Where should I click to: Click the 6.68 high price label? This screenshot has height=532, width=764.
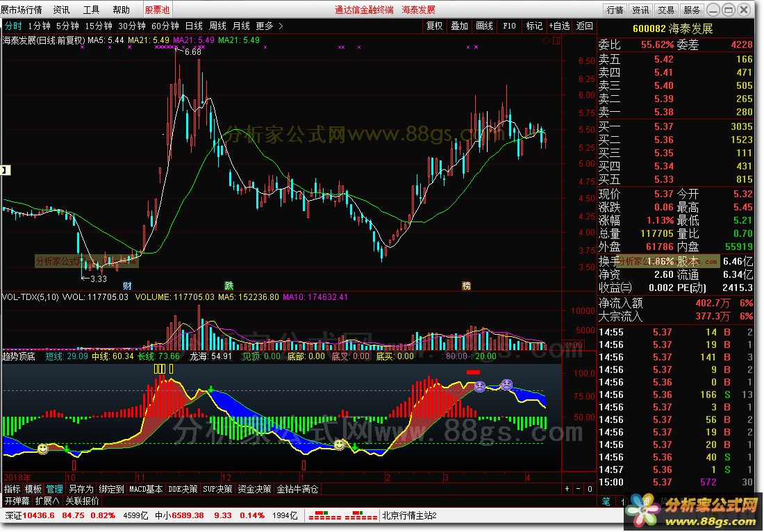[x=193, y=52]
